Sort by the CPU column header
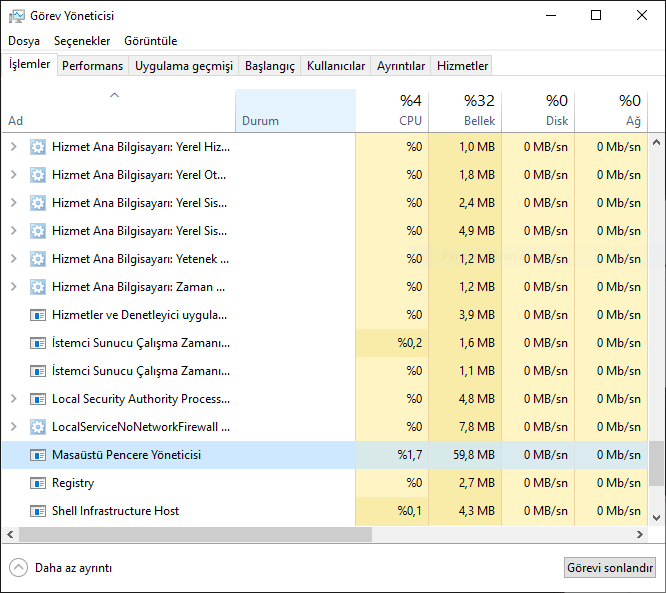The image size is (666, 593). [x=392, y=111]
